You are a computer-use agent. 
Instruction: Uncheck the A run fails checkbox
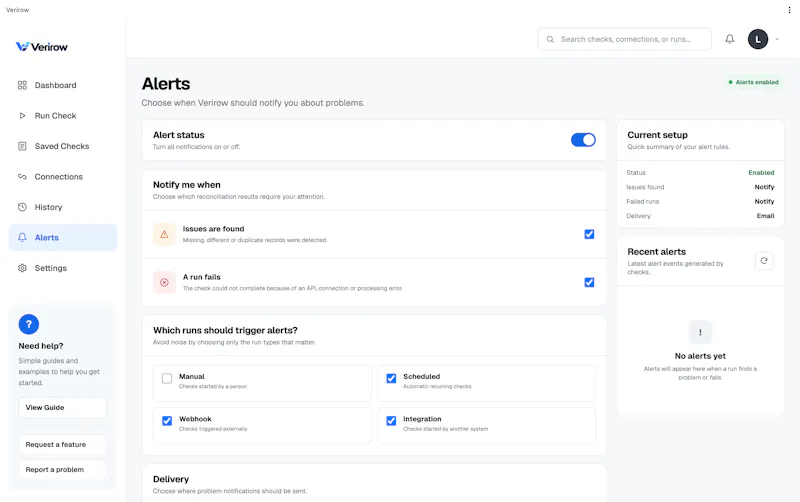point(589,283)
